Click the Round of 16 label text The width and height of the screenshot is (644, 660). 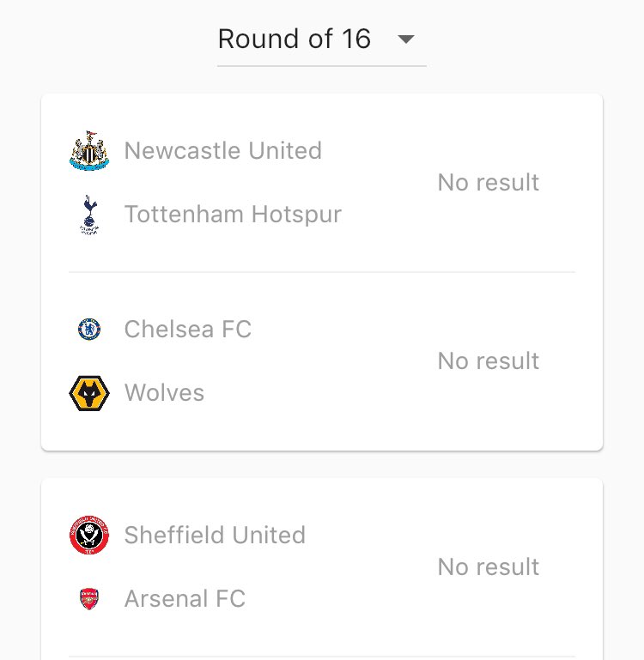click(x=294, y=39)
